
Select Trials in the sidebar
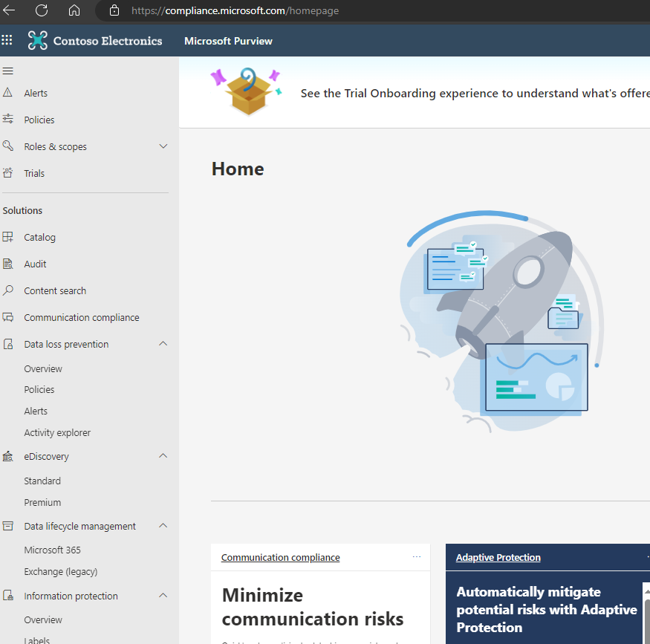pyautogui.click(x=34, y=173)
